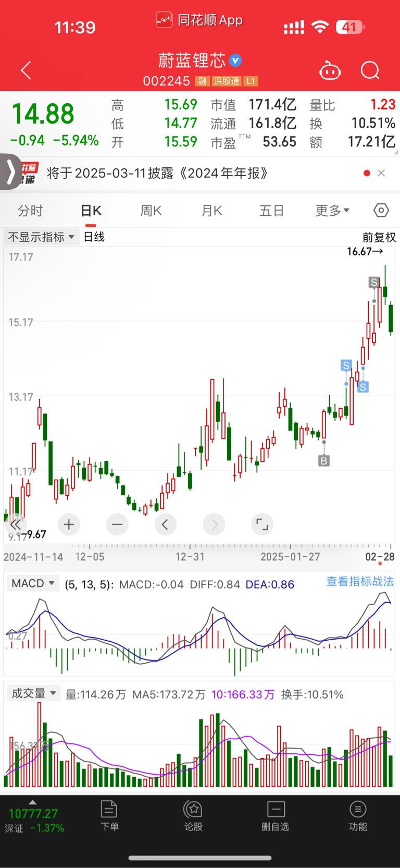Tap the 日线 label
Viewport: 400px width, 868px height.
94,237
